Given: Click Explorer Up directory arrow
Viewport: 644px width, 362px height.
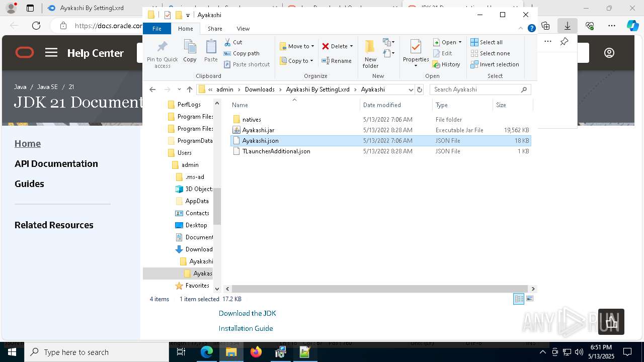Looking at the screenshot, I should pos(189,89).
